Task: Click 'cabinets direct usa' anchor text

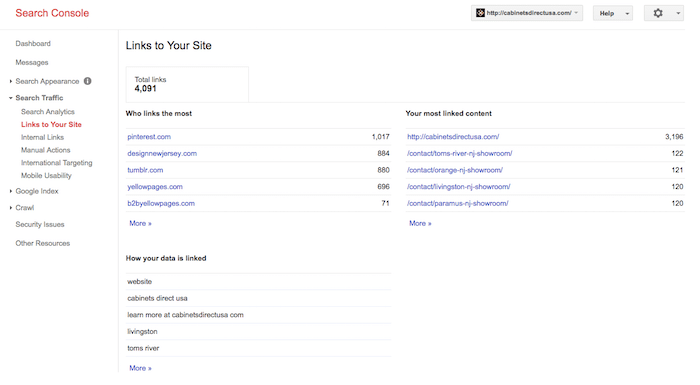Action: click(157, 298)
